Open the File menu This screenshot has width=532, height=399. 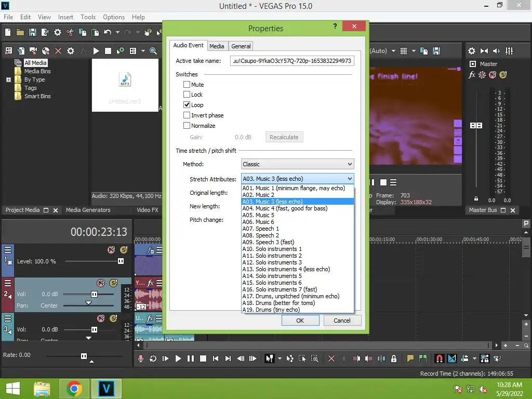8,17
